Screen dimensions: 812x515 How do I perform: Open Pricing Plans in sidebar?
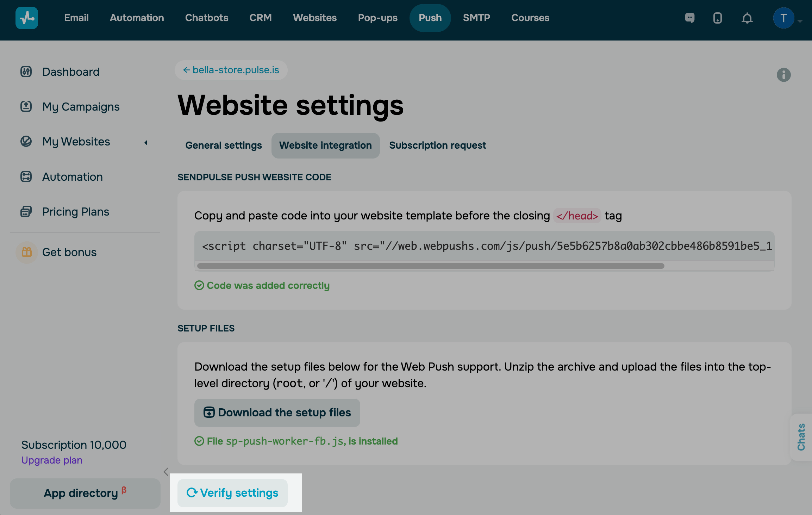click(x=75, y=212)
